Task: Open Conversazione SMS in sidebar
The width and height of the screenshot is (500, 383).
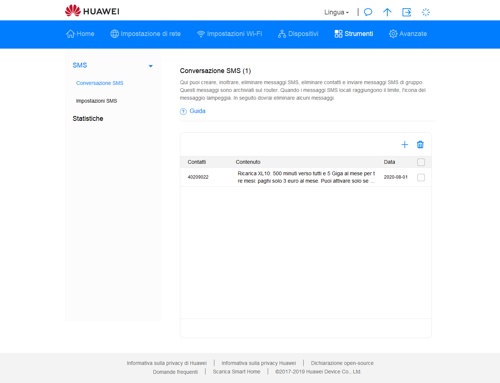Action: tap(100, 83)
